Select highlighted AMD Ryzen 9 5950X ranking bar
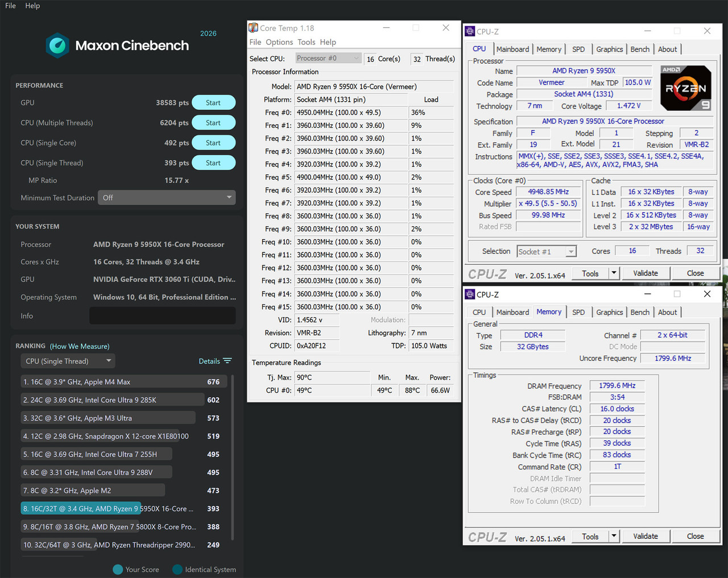This screenshot has width=728, height=578. [81, 509]
